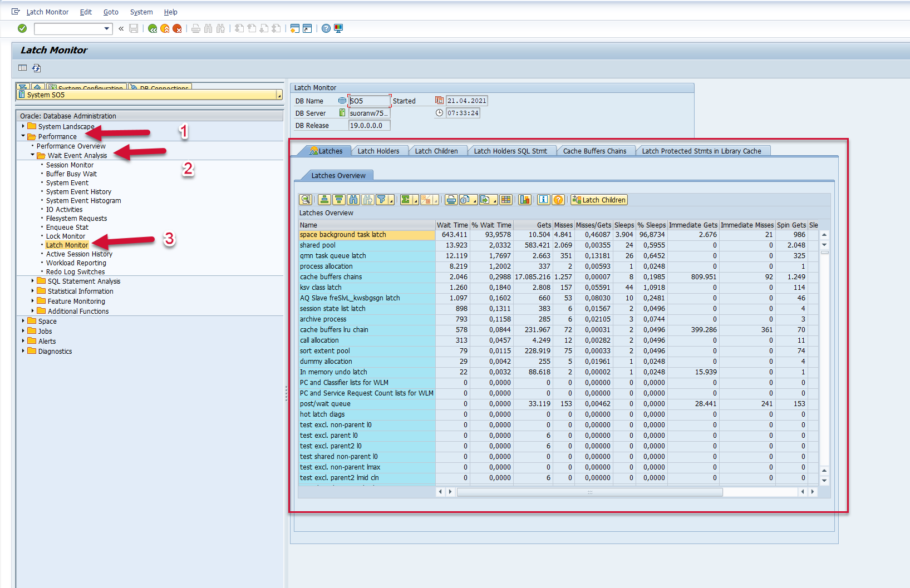This screenshot has width=910, height=588.
Task: Click the Latch Children toolbar button
Action: [599, 200]
